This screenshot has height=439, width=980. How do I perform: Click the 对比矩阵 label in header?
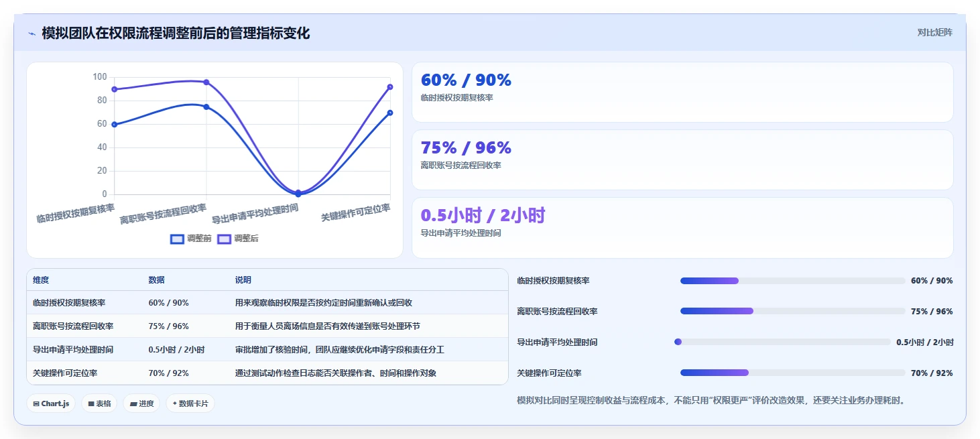[934, 32]
